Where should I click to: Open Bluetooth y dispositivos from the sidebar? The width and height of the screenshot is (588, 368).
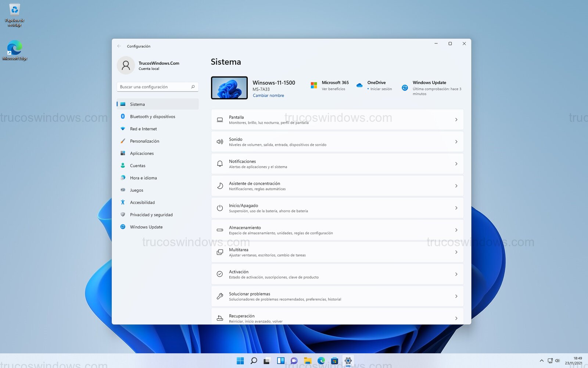click(153, 116)
